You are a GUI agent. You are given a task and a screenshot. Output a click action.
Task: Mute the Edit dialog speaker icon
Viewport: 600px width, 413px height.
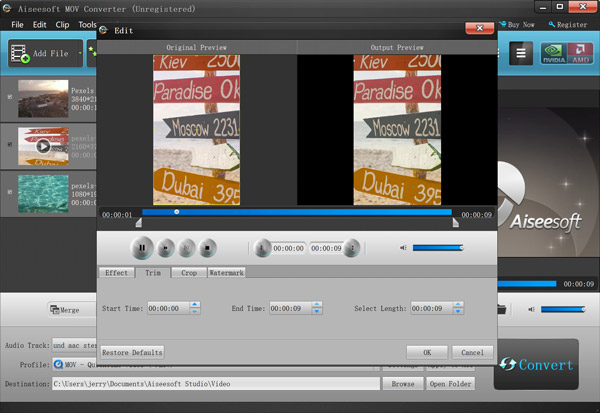403,248
